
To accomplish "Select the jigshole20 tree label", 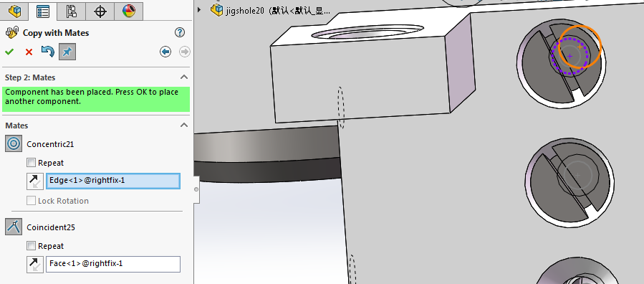I will (277, 11).
